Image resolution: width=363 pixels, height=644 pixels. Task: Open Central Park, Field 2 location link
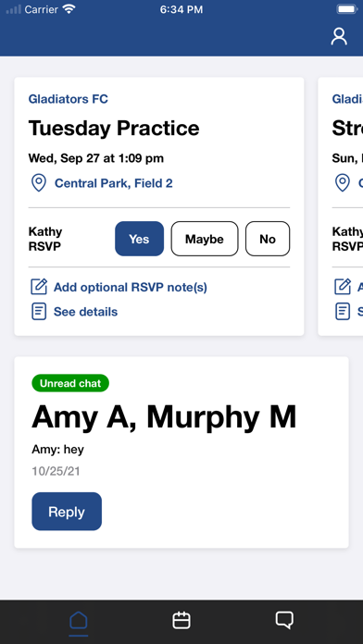tap(114, 183)
